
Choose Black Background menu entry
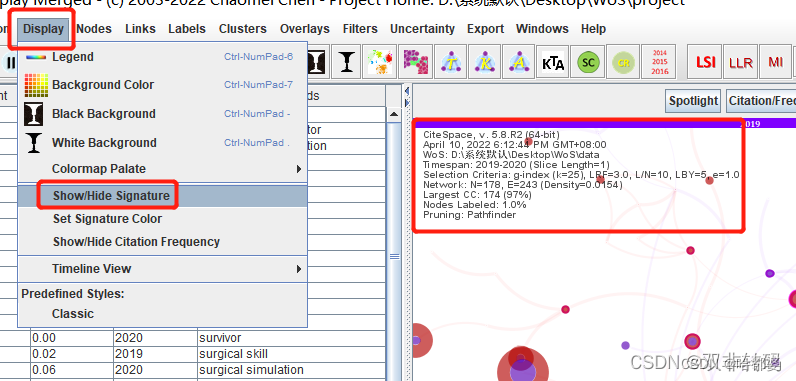162,114
